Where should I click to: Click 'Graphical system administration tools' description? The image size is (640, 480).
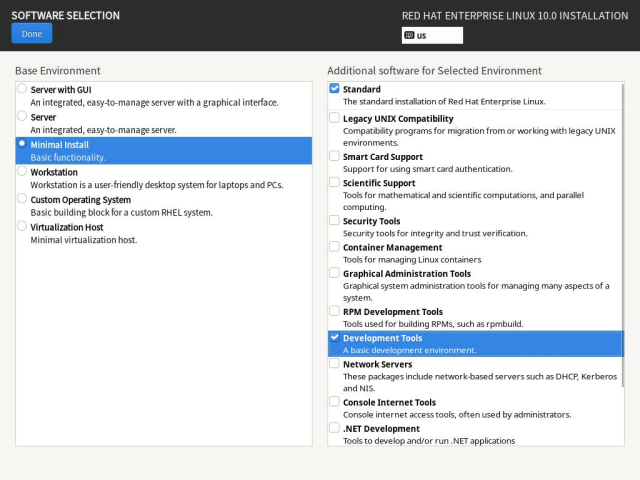pos(476,291)
